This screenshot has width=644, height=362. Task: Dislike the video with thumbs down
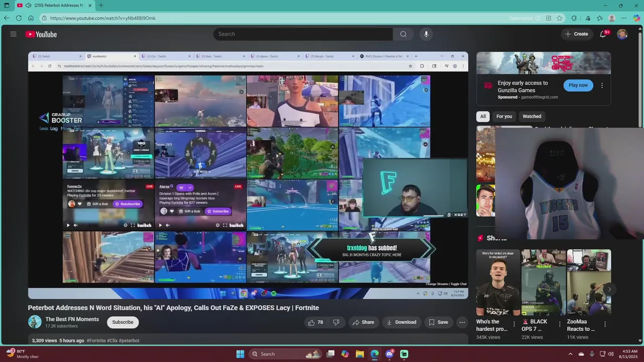coord(336,322)
